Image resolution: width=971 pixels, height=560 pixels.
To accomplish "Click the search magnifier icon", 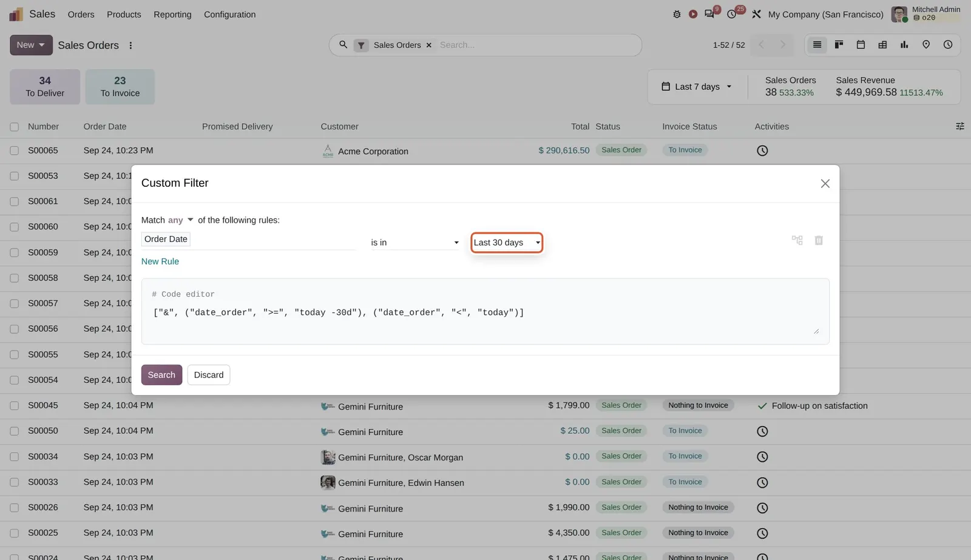I will 343,45.
